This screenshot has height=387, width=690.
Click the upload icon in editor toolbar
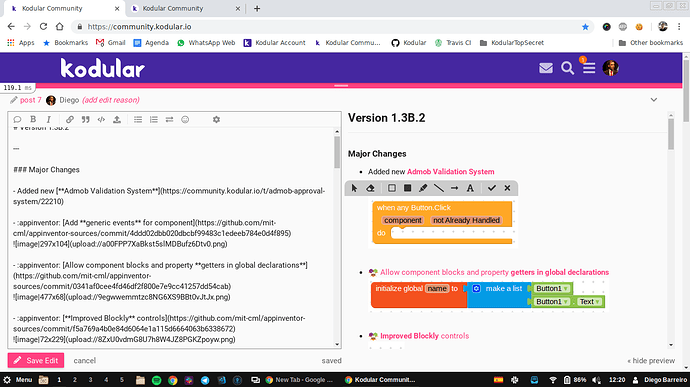pyautogui.click(x=117, y=119)
